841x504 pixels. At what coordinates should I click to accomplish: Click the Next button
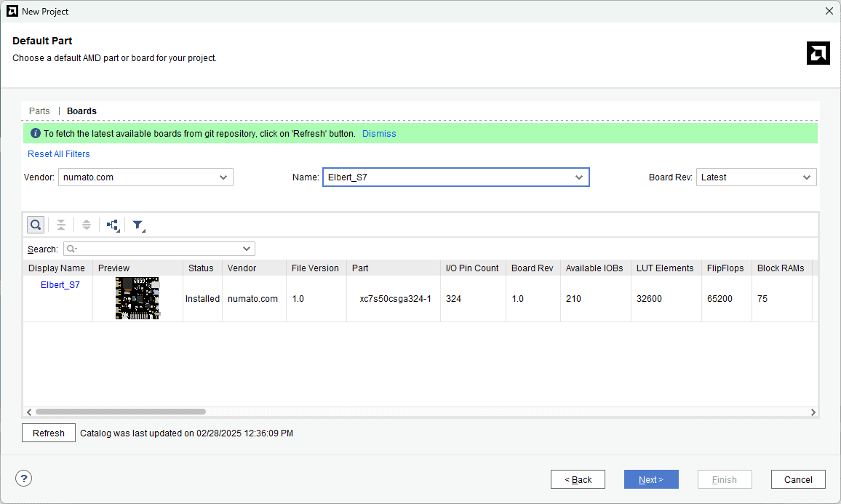pyautogui.click(x=651, y=479)
